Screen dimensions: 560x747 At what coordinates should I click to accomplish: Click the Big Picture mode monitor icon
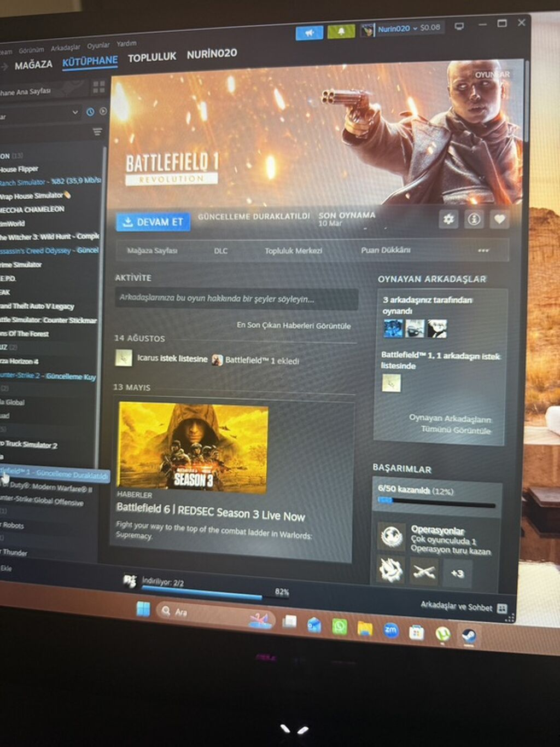459,26
